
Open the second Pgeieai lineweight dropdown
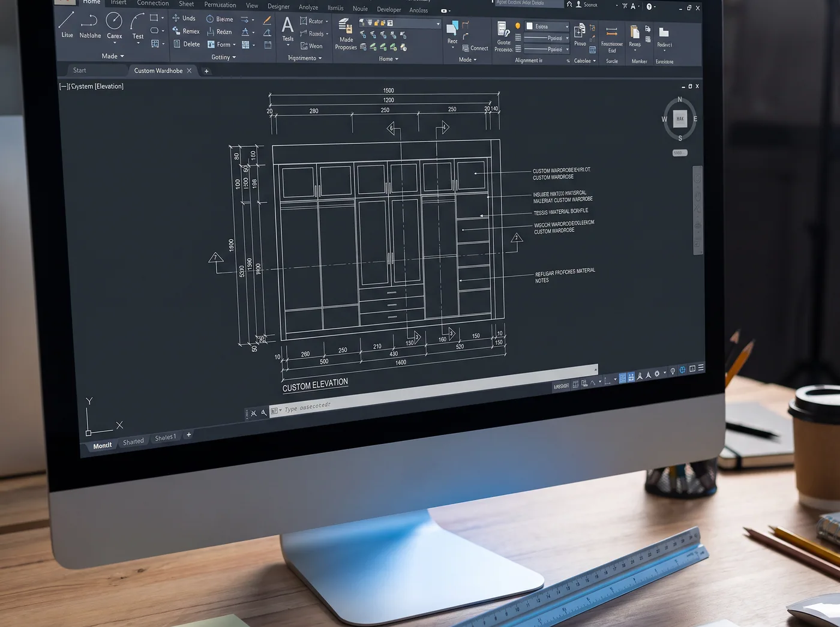coord(547,49)
